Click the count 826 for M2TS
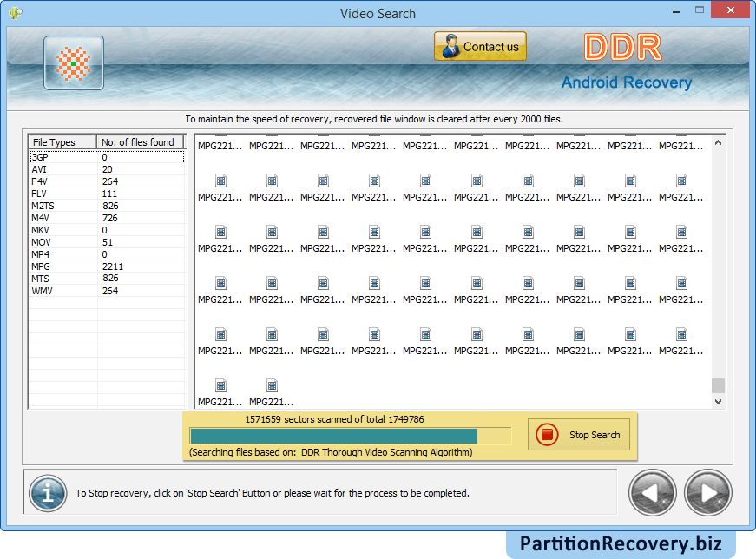This screenshot has height=559, width=756. 110,206
